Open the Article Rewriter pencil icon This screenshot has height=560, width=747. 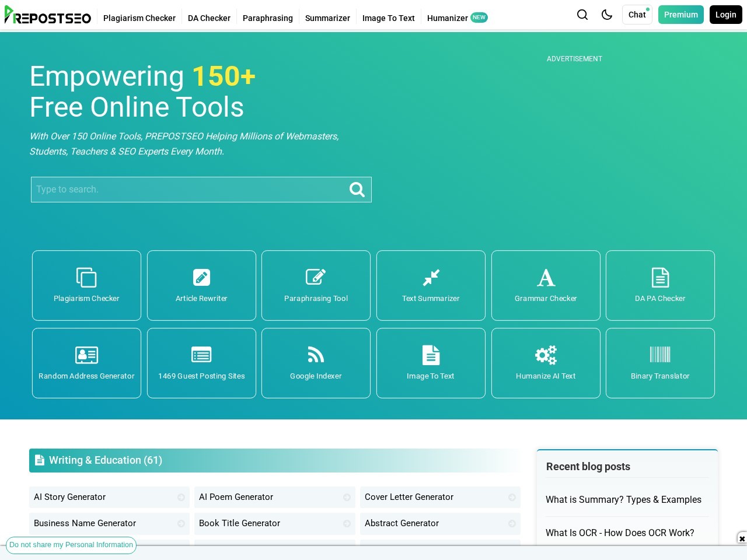pos(201,277)
